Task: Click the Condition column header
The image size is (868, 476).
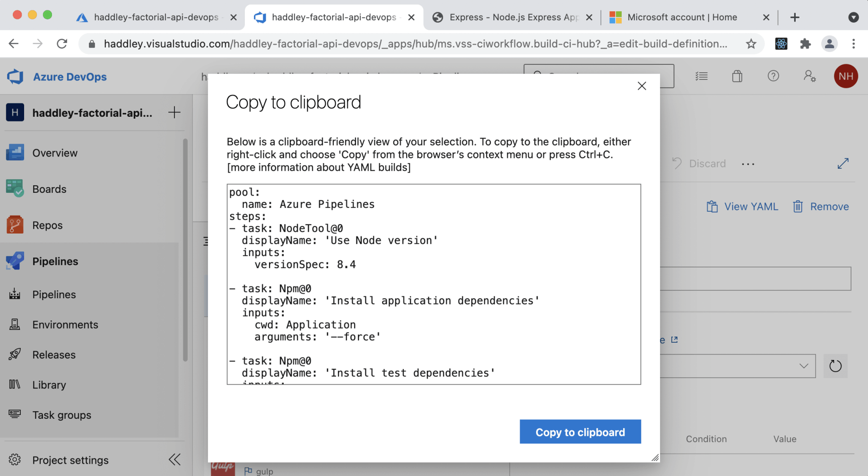Action: tap(706, 439)
